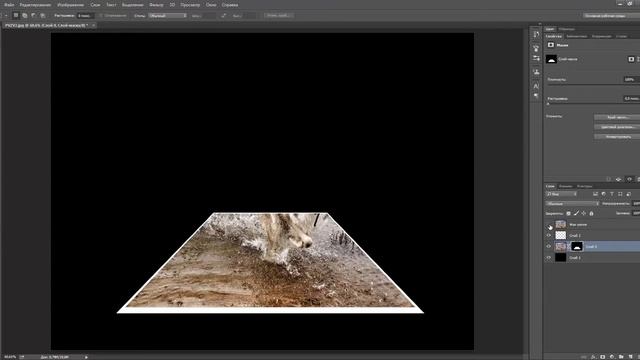The image size is (640, 360).
Task: Open the History panel icon in dock
Action: [x=536, y=35]
